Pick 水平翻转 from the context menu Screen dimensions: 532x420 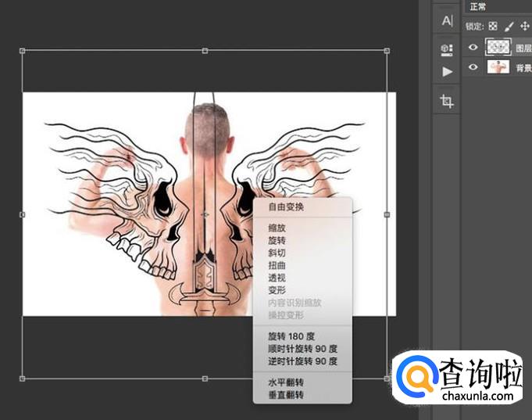pos(286,382)
